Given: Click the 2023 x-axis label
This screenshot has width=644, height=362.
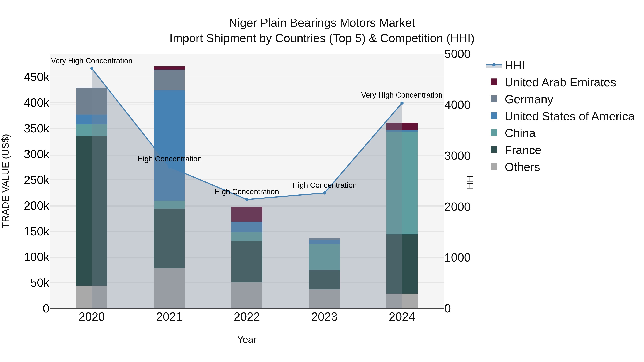Looking at the screenshot, I should (324, 317).
